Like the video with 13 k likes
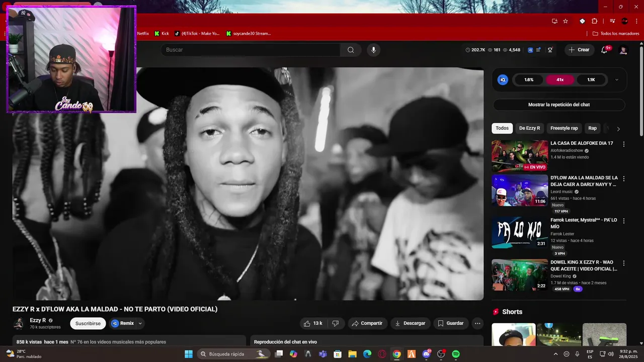644x362 pixels. [313, 323]
